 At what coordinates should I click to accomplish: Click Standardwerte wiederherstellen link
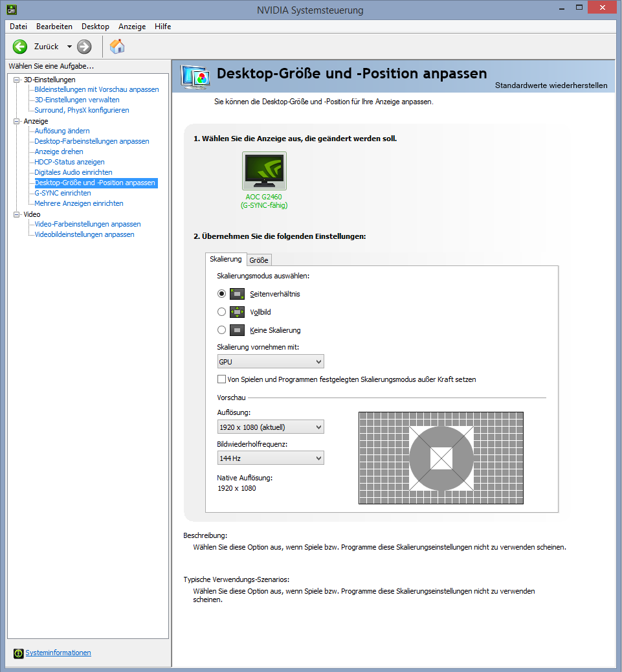[x=551, y=85]
